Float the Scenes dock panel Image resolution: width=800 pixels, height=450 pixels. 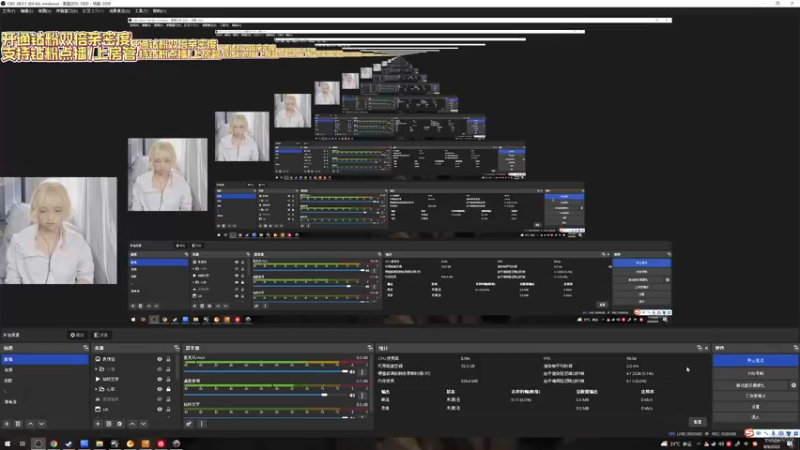[85, 348]
